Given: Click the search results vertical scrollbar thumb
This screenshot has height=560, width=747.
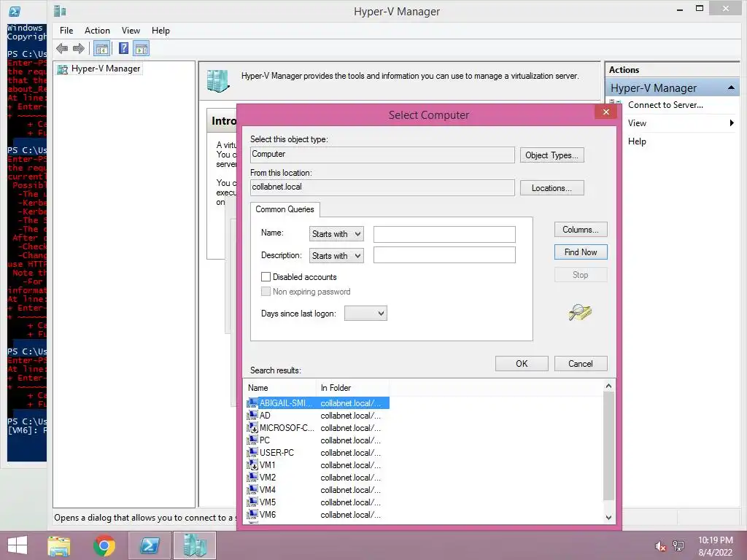Looking at the screenshot, I should tap(608, 446).
